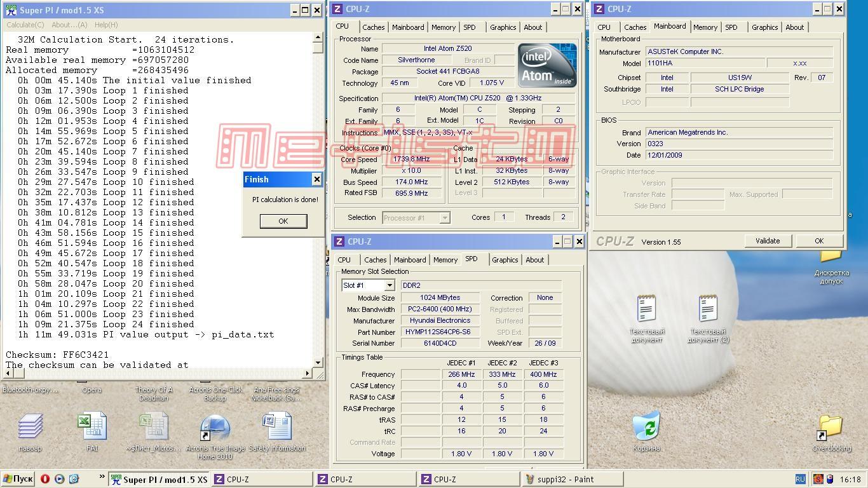The image size is (868, 488).
Task: Switch to suppi32 - Paint taskbar button
Action: tap(572, 479)
